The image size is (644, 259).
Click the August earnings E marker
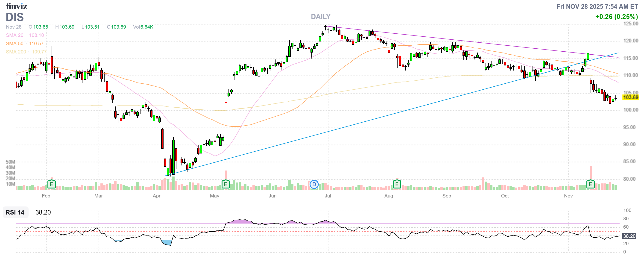pos(397,185)
